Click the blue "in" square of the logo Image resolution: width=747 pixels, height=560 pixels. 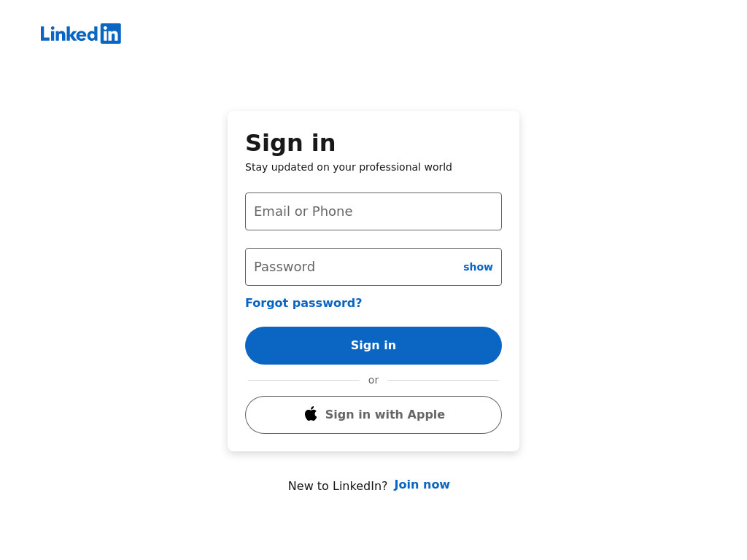tap(111, 34)
